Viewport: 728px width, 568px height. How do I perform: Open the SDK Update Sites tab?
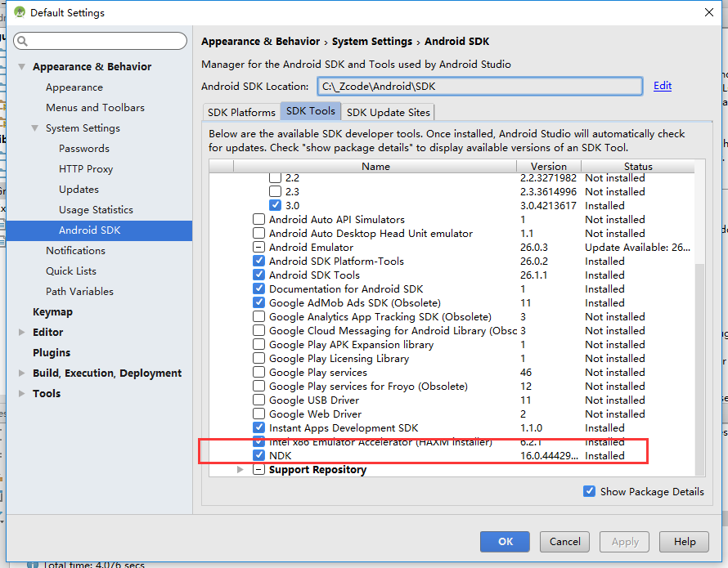pos(389,112)
